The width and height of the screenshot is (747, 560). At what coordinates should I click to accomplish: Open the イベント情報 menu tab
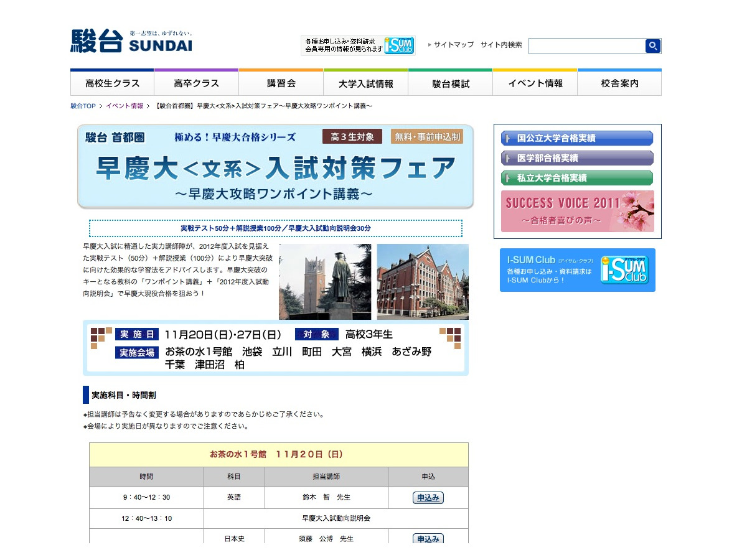[x=535, y=83]
